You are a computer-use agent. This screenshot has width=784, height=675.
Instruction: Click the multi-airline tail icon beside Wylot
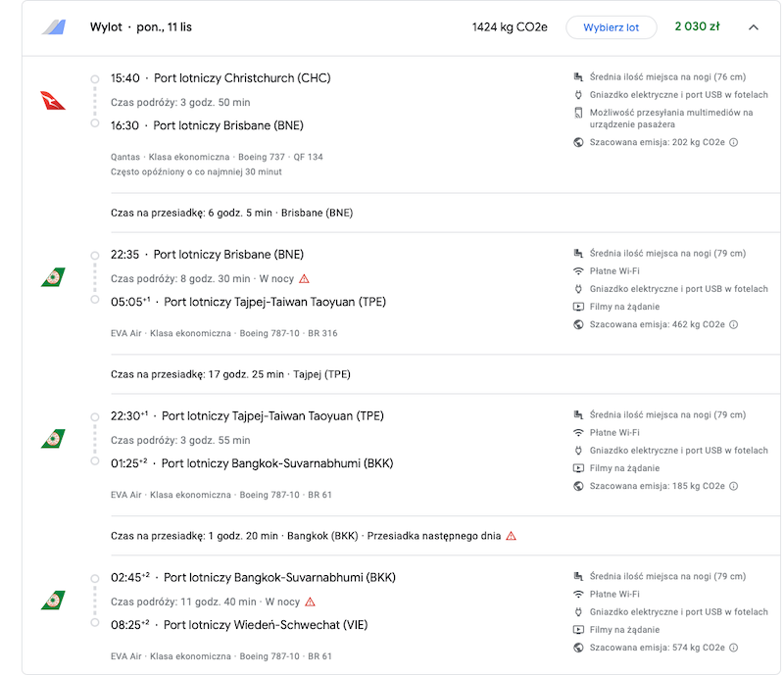click(54, 27)
